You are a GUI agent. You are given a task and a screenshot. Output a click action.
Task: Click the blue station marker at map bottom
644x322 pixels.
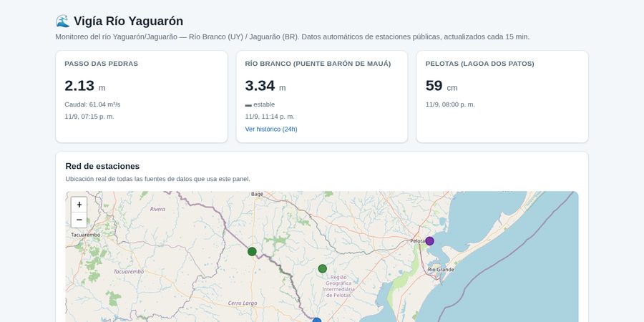[x=317, y=320]
